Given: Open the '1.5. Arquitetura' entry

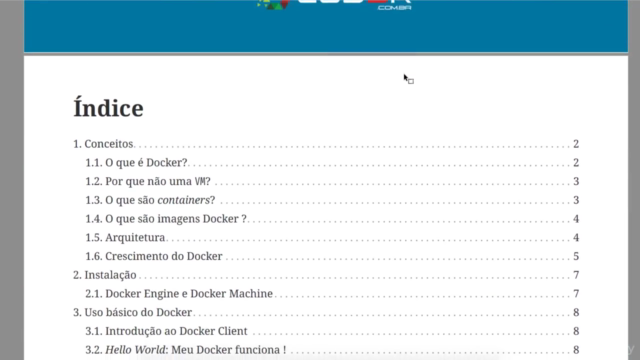Looking at the screenshot, I should pyautogui.click(x=125, y=238).
